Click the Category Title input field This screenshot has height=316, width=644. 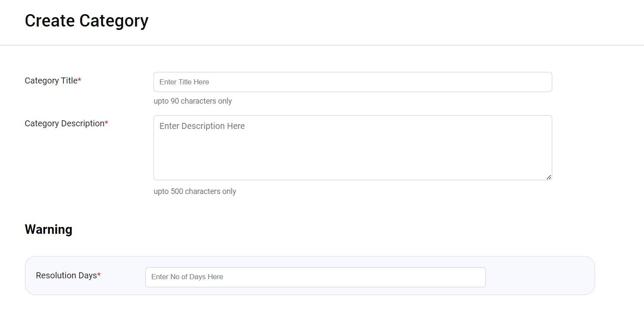(352, 82)
